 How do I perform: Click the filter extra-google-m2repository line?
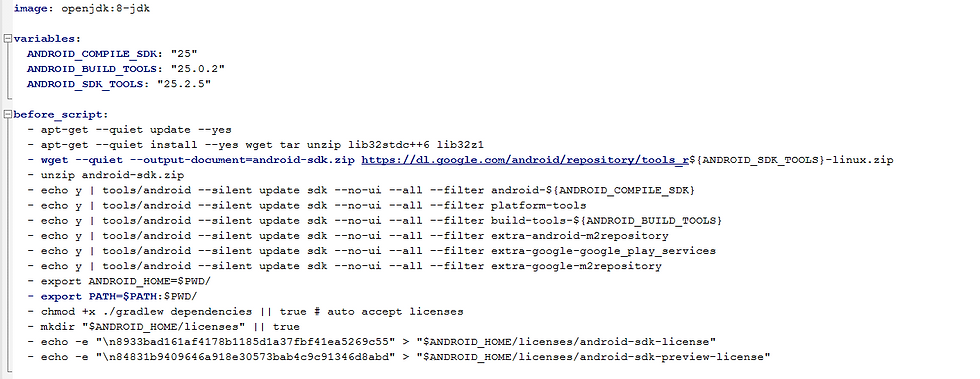pyautogui.click(x=344, y=266)
